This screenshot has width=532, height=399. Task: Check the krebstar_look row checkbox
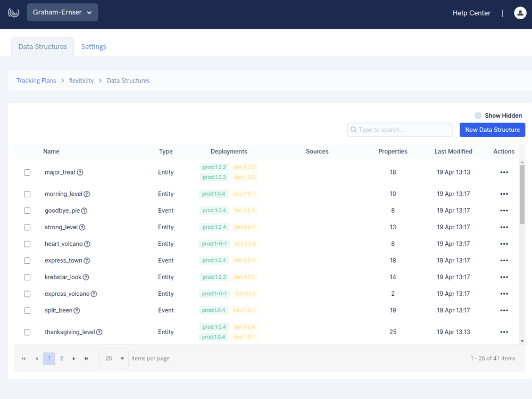27,277
